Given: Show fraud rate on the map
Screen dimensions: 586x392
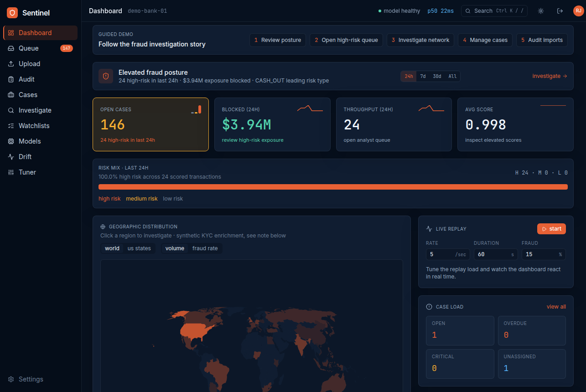Looking at the screenshot, I should pos(205,248).
